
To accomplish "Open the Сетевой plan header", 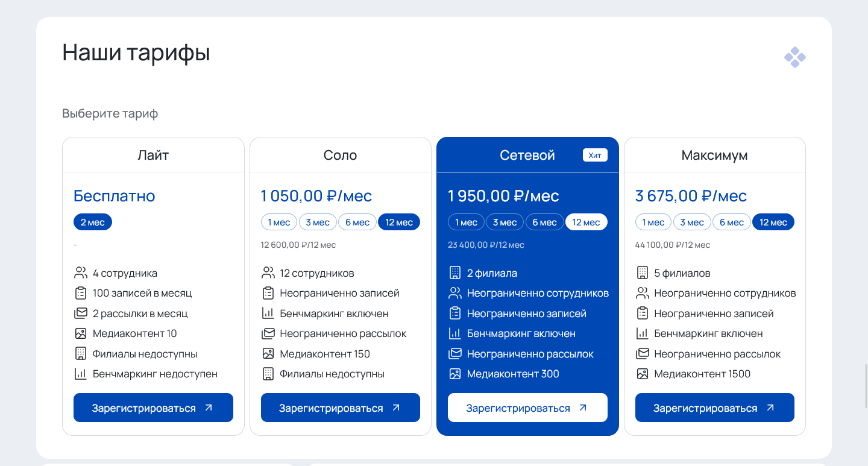I will click(x=527, y=155).
